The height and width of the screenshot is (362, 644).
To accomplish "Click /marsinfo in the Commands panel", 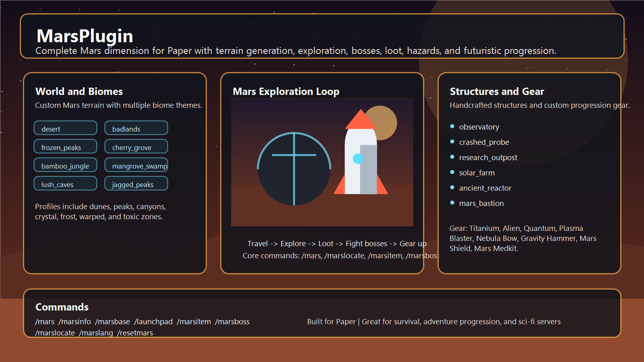I will pyautogui.click(x=75, y=322).
